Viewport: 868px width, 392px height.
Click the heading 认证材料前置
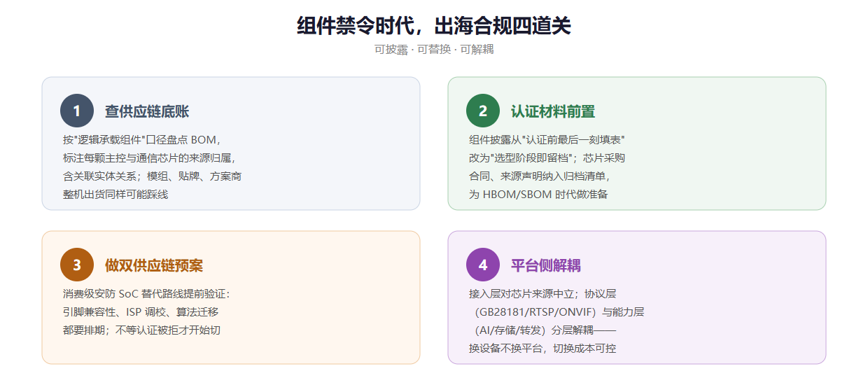pos(553,111)
